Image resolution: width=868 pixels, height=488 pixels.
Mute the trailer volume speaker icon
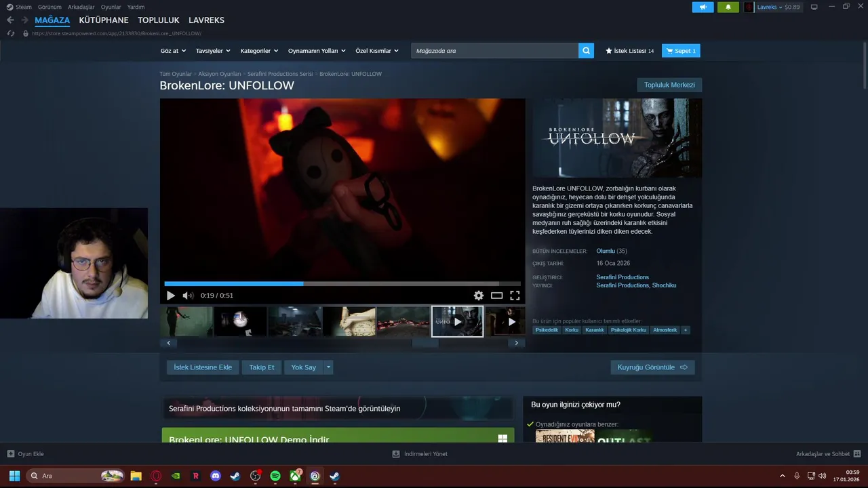tap(188, 296)
